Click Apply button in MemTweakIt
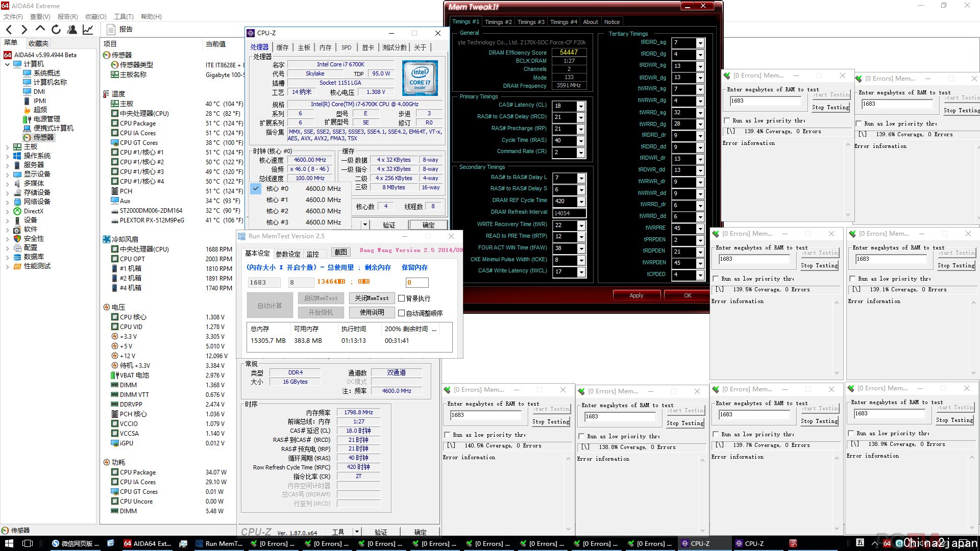 pyautogui.click(x=636, y=295)
